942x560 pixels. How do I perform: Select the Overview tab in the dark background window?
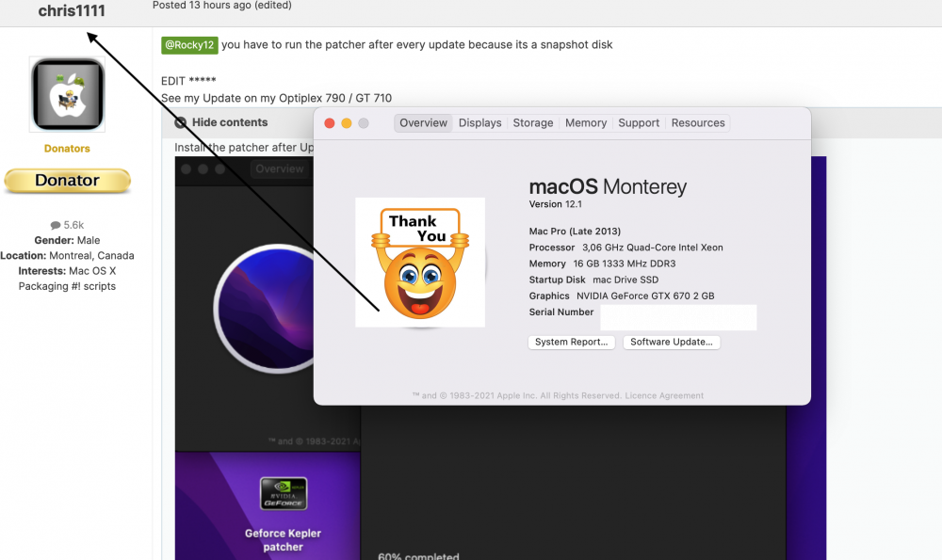[280, 169]
